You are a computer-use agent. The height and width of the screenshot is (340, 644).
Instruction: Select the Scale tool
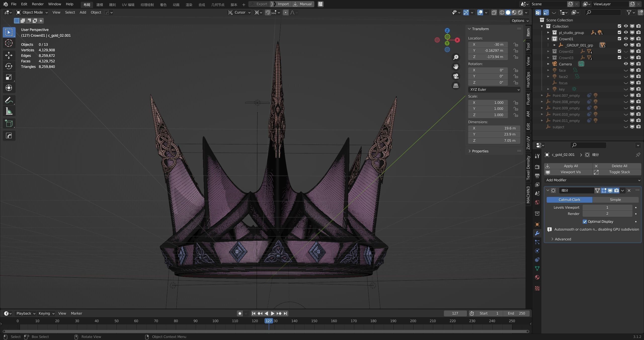click(9, 77)
